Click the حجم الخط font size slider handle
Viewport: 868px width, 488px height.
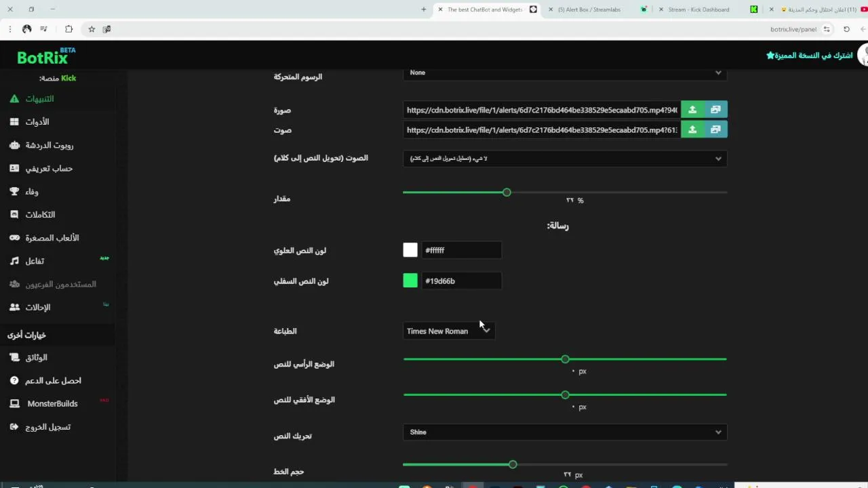(513, 464)
